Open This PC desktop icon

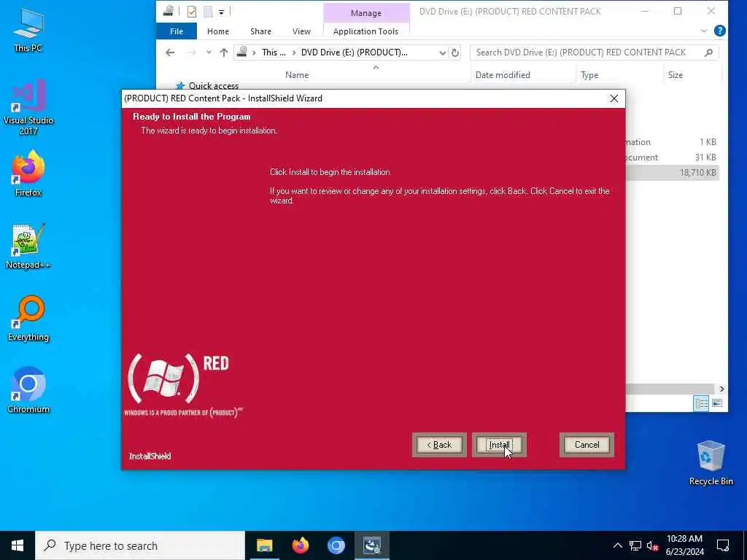tap(28, 30)
